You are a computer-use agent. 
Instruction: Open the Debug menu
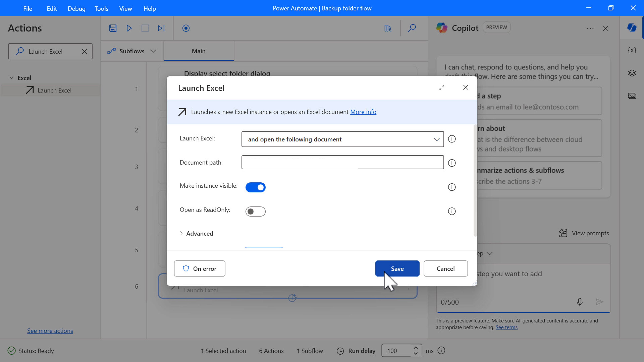(x=76, y=8)
